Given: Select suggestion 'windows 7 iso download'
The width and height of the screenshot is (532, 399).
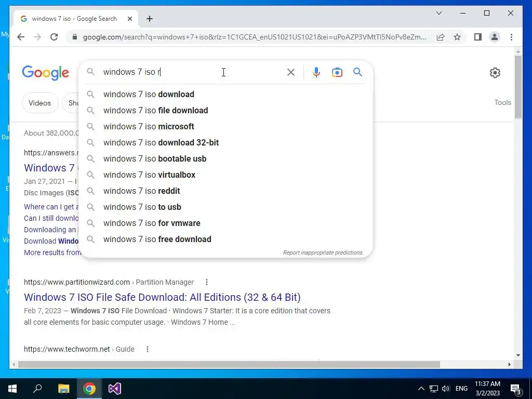Looking at the screenshot, I should coord(225,95).
